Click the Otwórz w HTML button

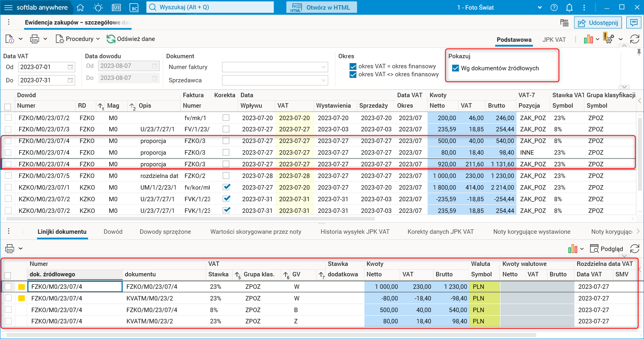pos(321,7)
